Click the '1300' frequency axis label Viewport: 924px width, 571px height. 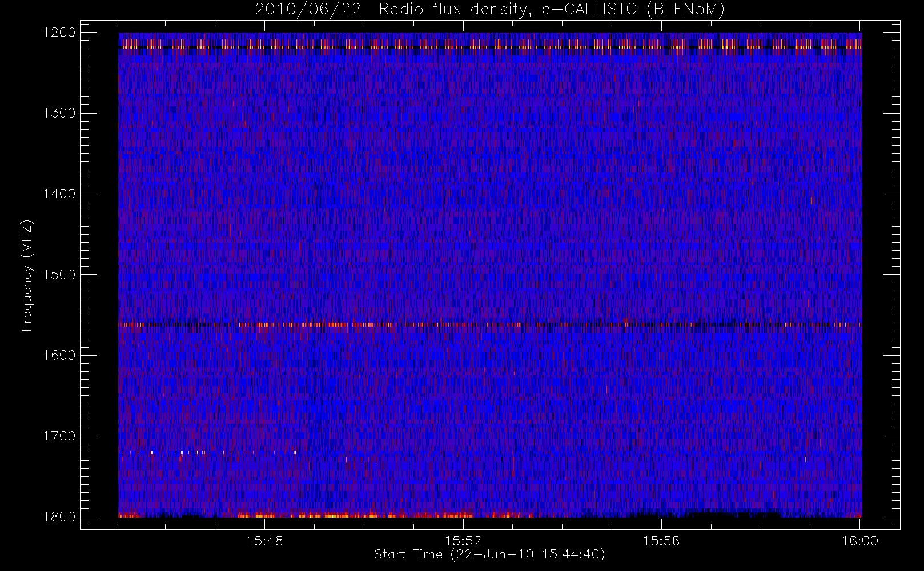tap(59, 113)
